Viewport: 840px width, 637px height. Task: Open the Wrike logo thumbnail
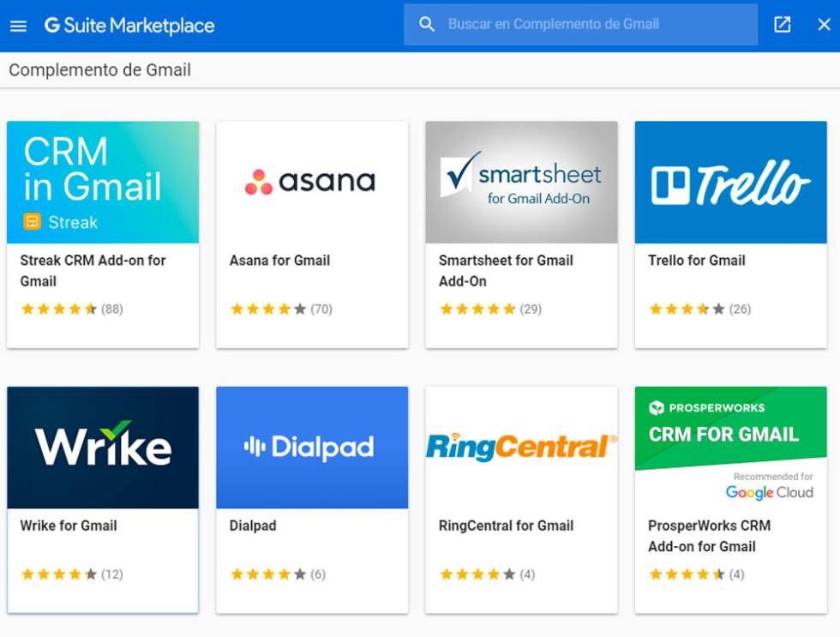[x=103, y=448]
